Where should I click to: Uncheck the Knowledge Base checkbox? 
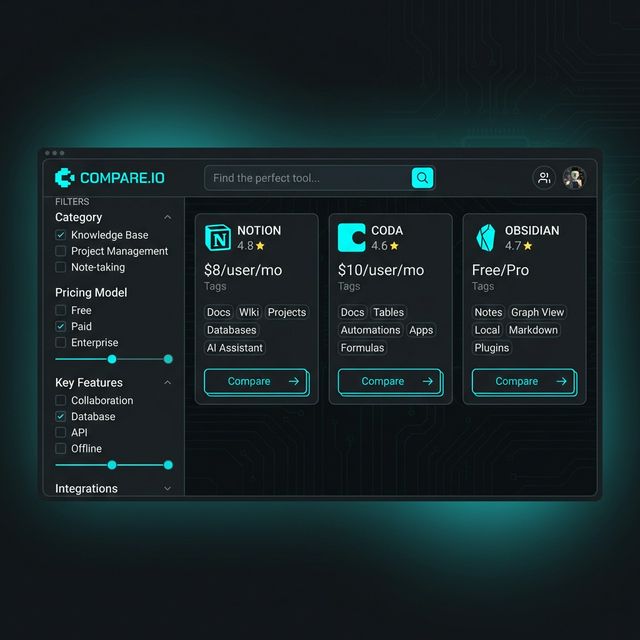tap(61, 235)
